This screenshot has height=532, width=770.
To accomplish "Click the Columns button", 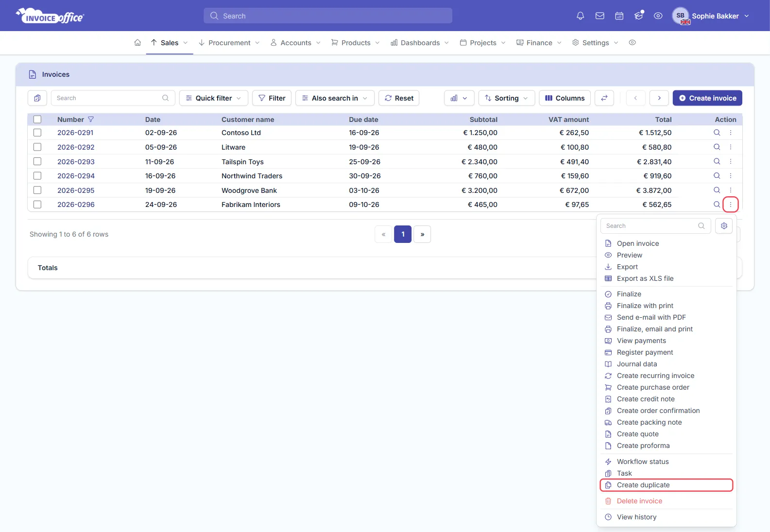I will [565, 98].
